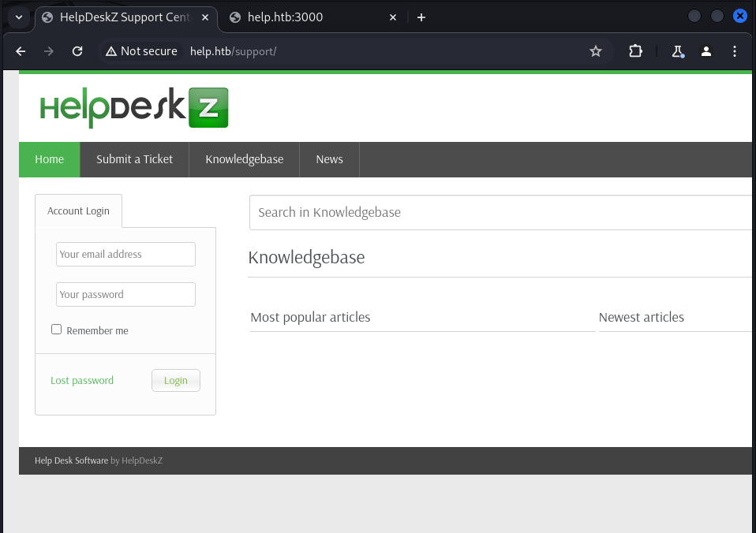Click the Not secure warning badge

click(141, 51)
